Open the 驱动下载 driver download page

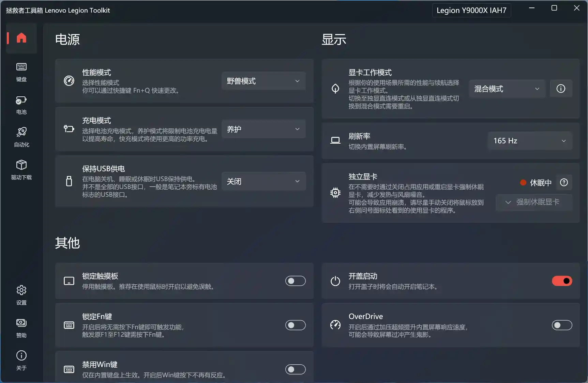(x=21, y=170)
